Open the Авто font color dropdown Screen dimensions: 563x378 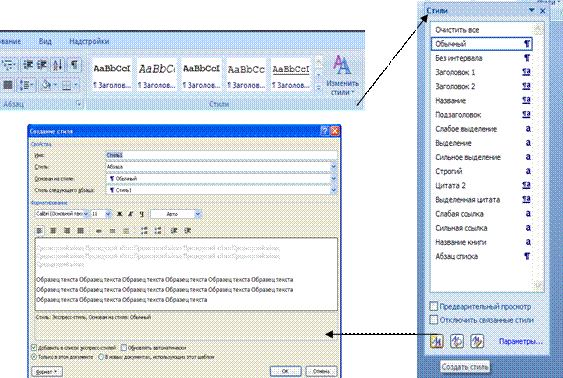197,214
